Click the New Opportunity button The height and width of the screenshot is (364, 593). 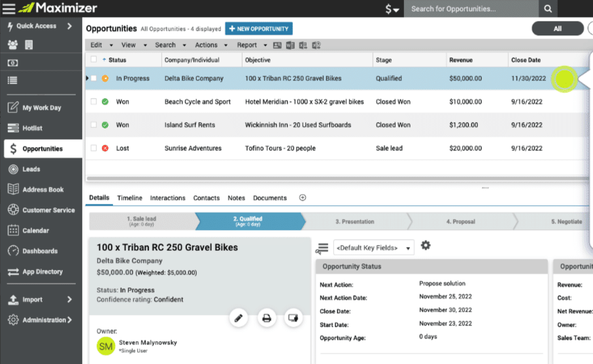tap(259, 29)
